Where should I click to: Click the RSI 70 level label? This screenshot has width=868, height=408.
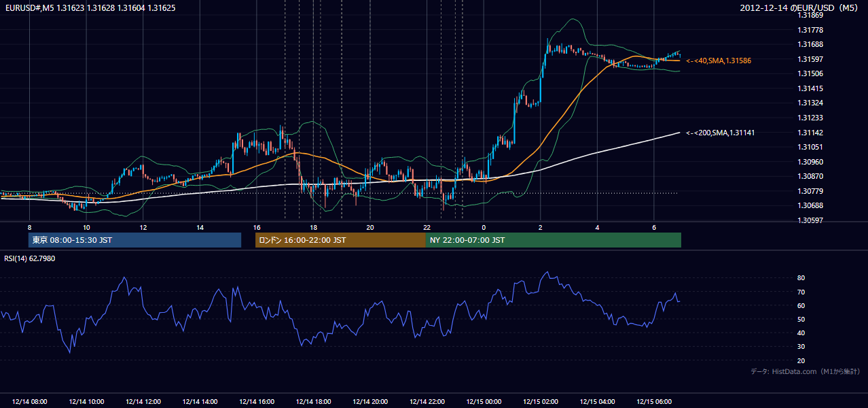(801, 292)
